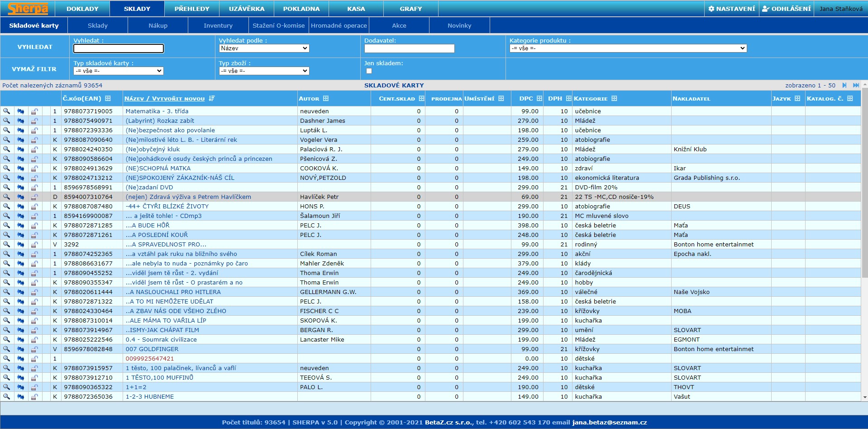This screenshot has height=429, width=868.
Task: Click the Dodavatel input field
Action: click(409, 48)
